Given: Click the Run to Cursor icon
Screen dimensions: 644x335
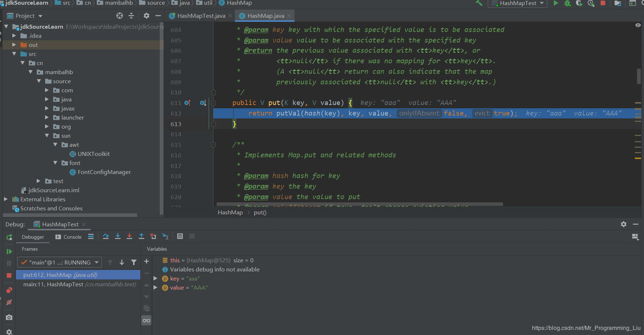Looking at the screenshot, I should 165,237.
